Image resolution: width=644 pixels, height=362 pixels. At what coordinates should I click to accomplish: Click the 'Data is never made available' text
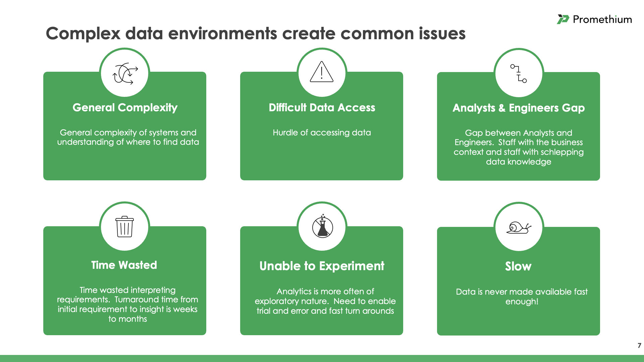pyautogui.click(x=522, y=296)
